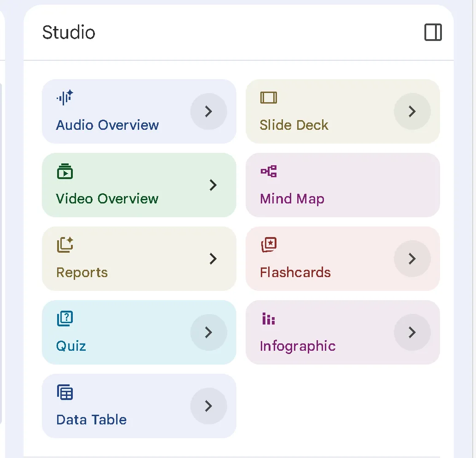The image size is (476, 458).
Task: Click the Infographic bar chart icon
Action: tap(269, 319)
